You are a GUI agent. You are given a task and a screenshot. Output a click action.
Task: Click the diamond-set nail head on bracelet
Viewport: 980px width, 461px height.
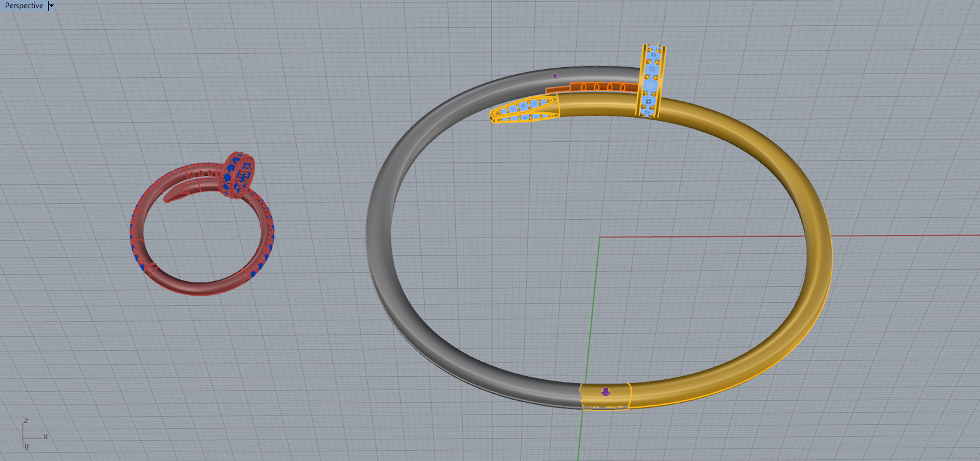(x=652, y=81)
